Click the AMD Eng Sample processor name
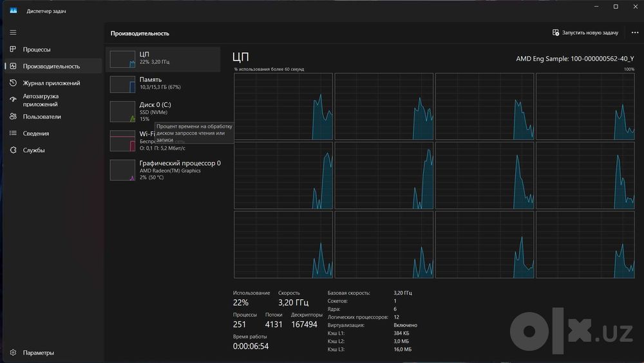Screen dimensions: 644x363 click(575, 59)
